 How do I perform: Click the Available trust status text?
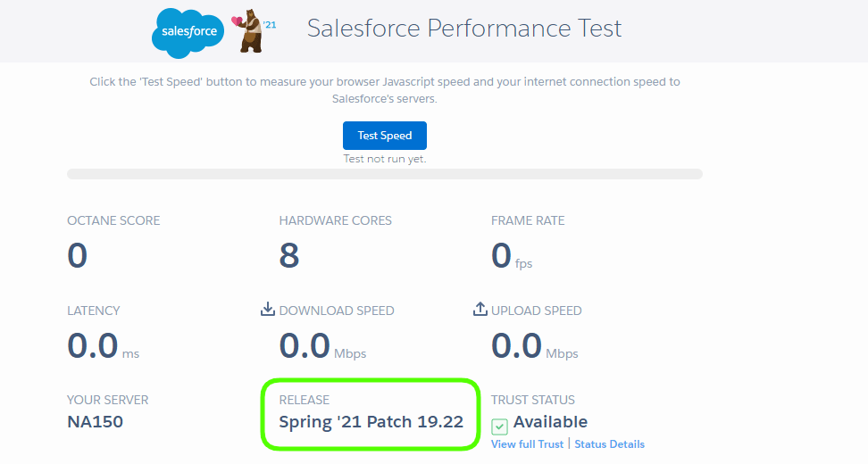[550, 422]
